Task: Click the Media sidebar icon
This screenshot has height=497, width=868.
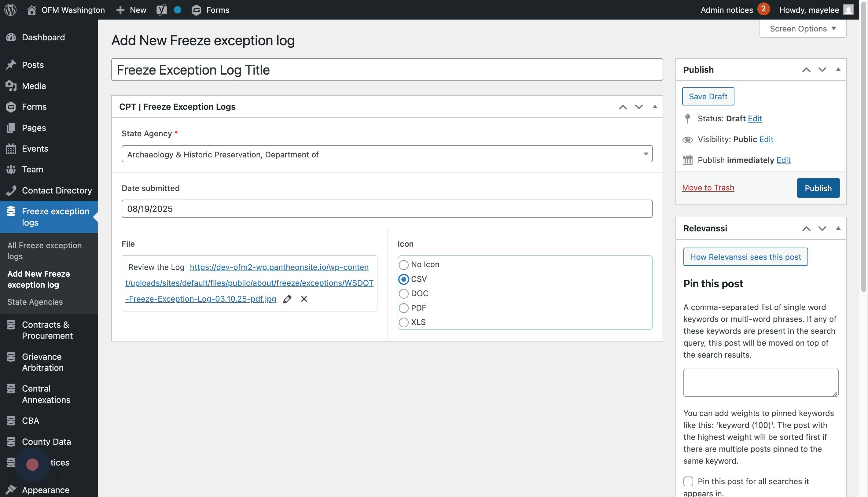Action: pos(11,86)
